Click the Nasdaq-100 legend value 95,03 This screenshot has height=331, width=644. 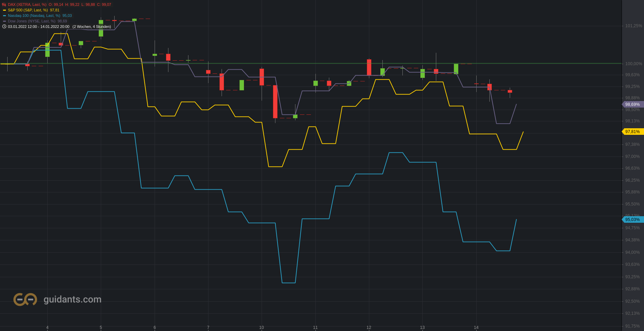[67, 16]
